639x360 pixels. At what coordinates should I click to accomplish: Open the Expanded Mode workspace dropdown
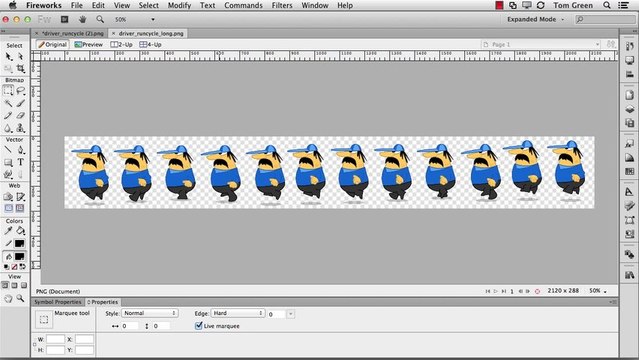coord(535,19)
